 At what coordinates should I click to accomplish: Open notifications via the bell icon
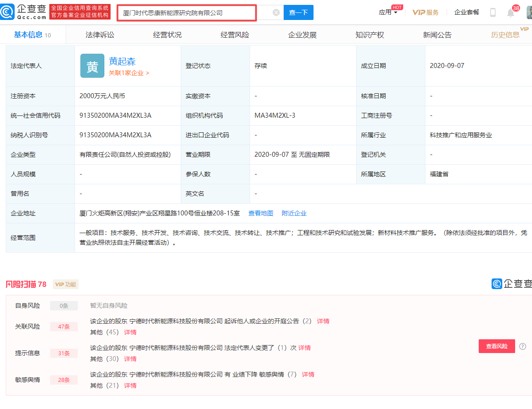(x=510, y=13)
